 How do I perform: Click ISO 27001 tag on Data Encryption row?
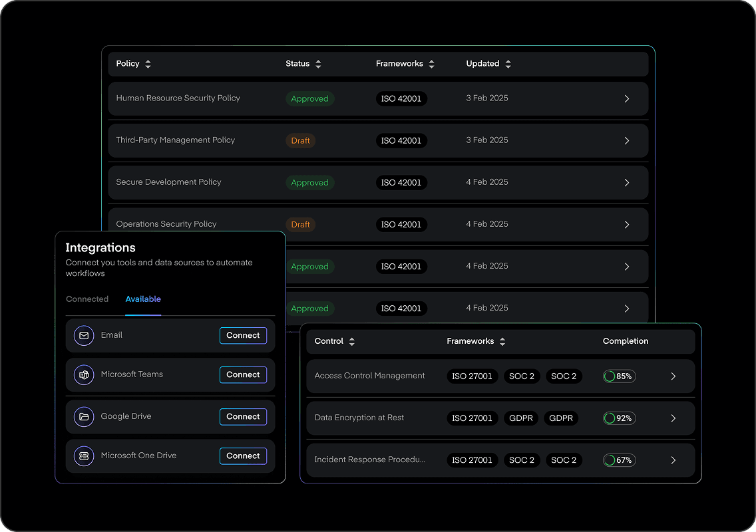[x=472, y=418]
